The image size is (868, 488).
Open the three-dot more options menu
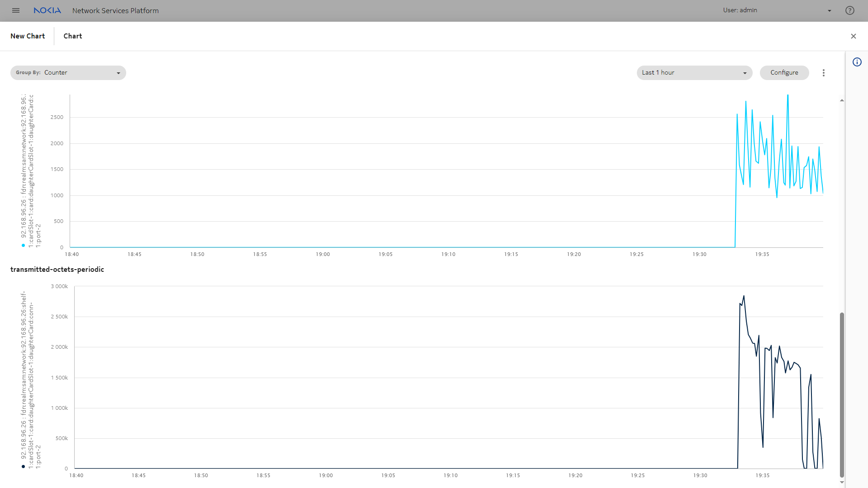823,73
